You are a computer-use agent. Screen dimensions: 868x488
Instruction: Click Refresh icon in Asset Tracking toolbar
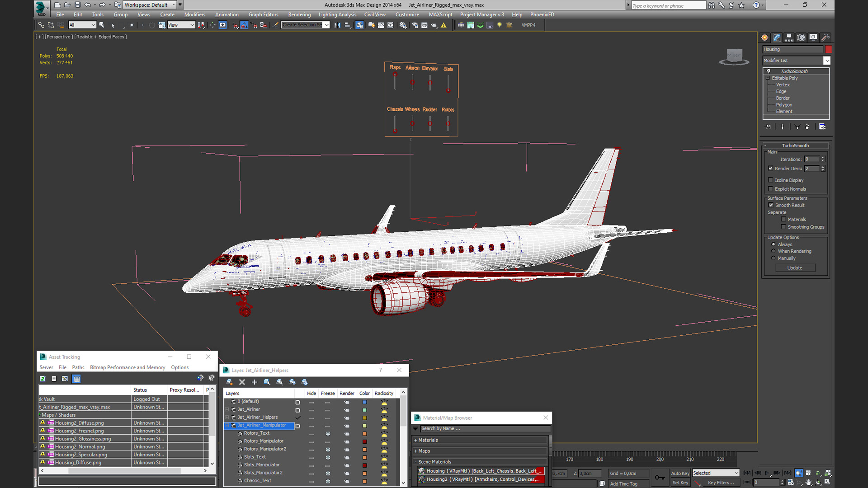42,379
